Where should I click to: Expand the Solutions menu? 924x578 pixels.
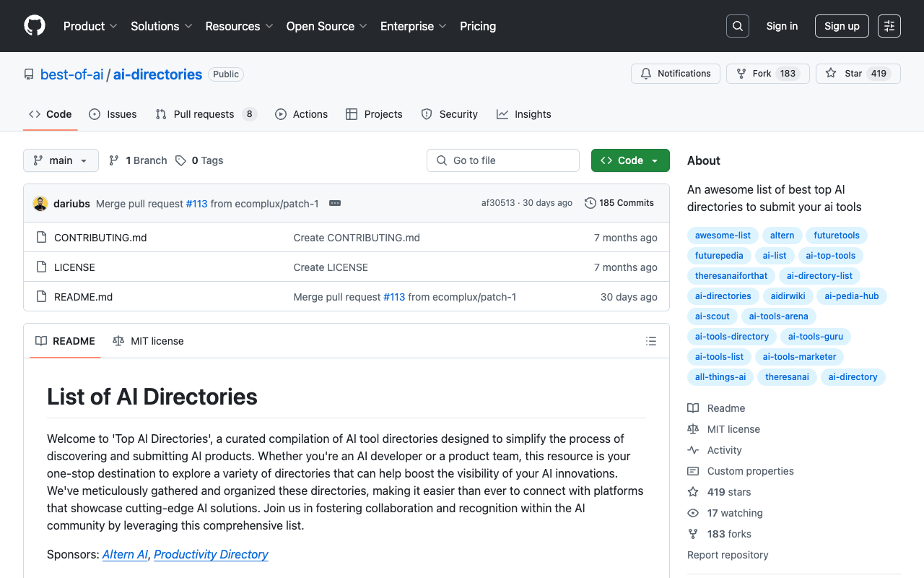[x=162, y=26]
